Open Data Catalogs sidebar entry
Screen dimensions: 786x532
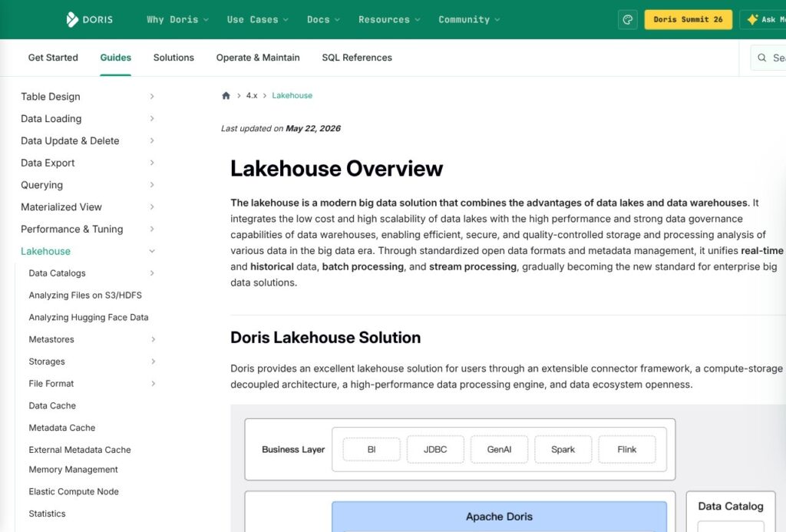[57, 273]
